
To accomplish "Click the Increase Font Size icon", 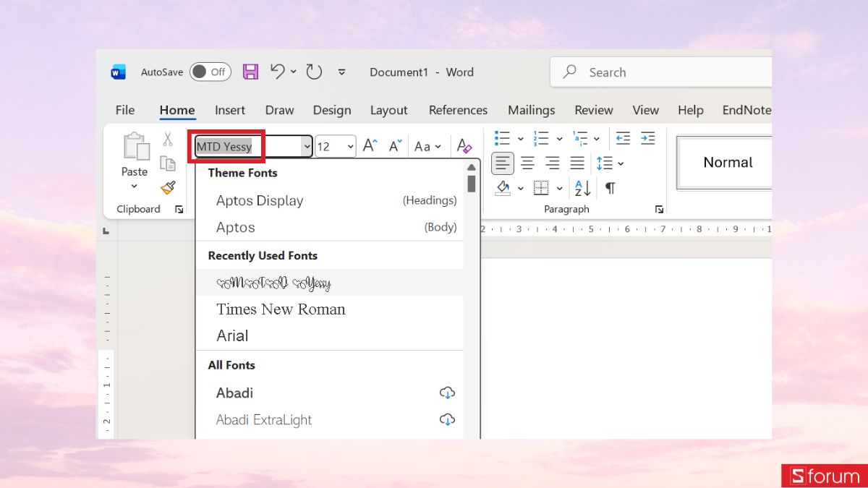I will [x=370, y=146].
